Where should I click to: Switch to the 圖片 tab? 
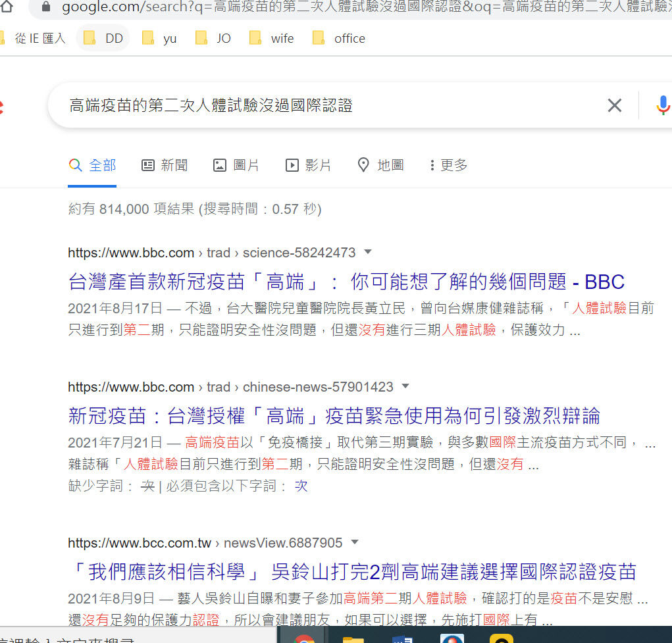pos(236,165)
